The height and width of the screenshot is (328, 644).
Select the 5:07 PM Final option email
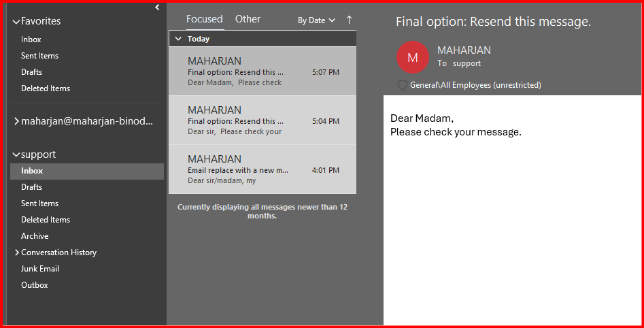262,71
